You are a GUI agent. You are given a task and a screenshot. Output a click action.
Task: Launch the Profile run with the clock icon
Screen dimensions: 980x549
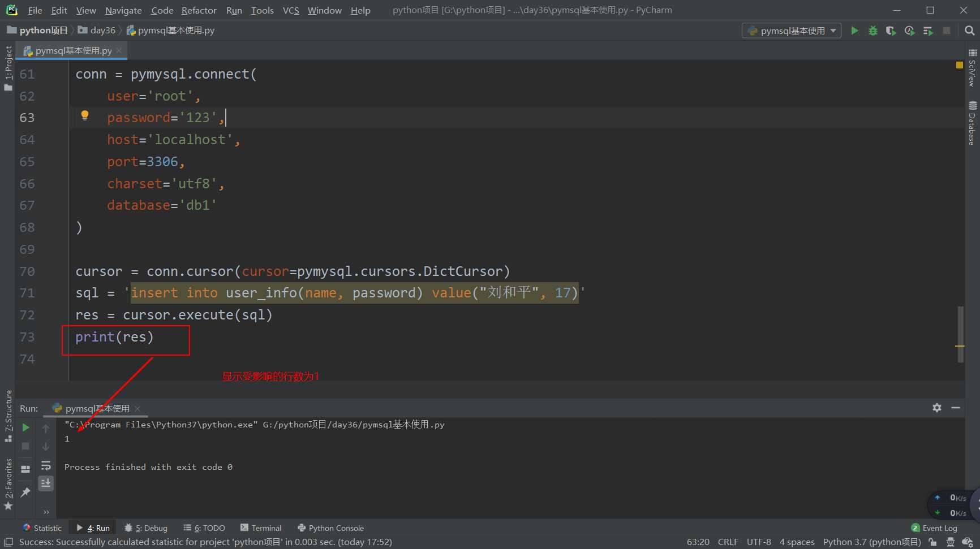pos(909,31)
